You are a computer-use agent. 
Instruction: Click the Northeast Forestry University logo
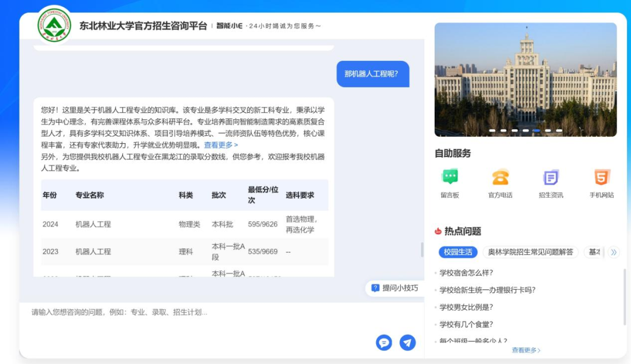click(54, 25)
